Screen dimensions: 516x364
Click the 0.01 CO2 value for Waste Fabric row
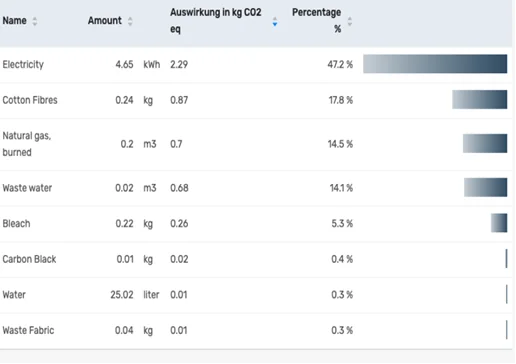tap(179, 331)
